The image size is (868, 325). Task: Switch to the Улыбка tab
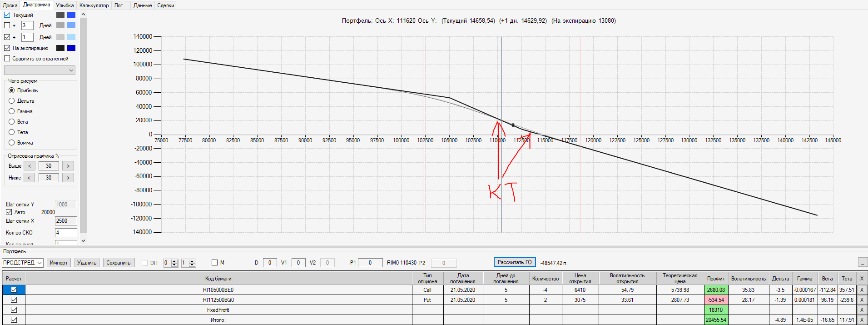pos(64,5)
